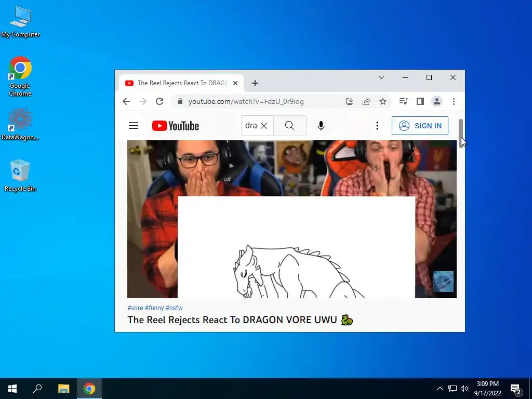Viewport: 532px width, 399px height.
Task: Click the #funny hashtag link
Action: 154,308
